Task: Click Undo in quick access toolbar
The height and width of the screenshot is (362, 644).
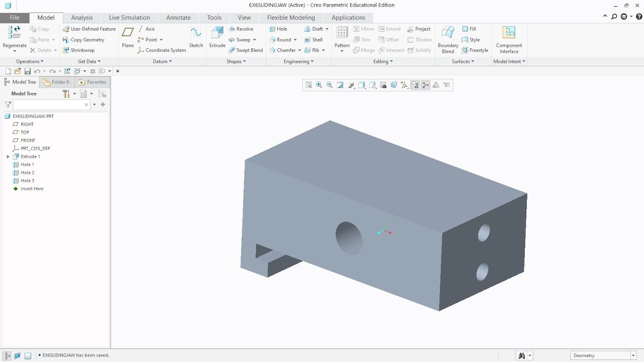Action: click(37, 71)
